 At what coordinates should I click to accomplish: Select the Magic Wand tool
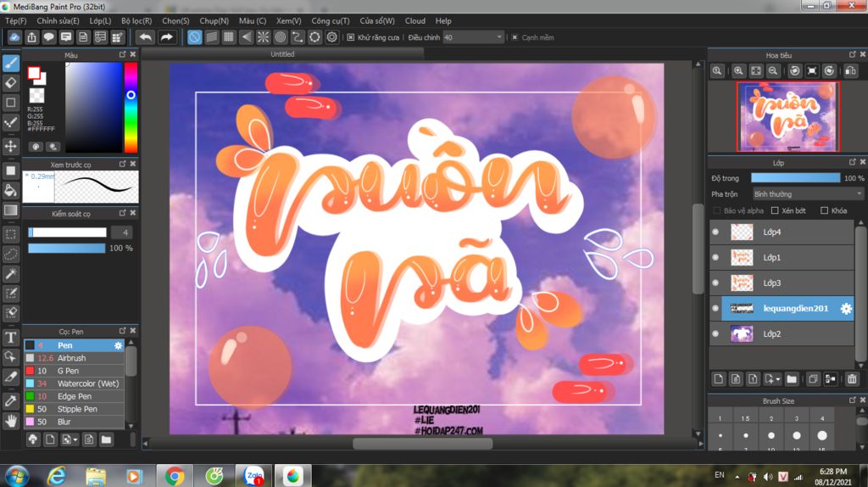[10, 274]
